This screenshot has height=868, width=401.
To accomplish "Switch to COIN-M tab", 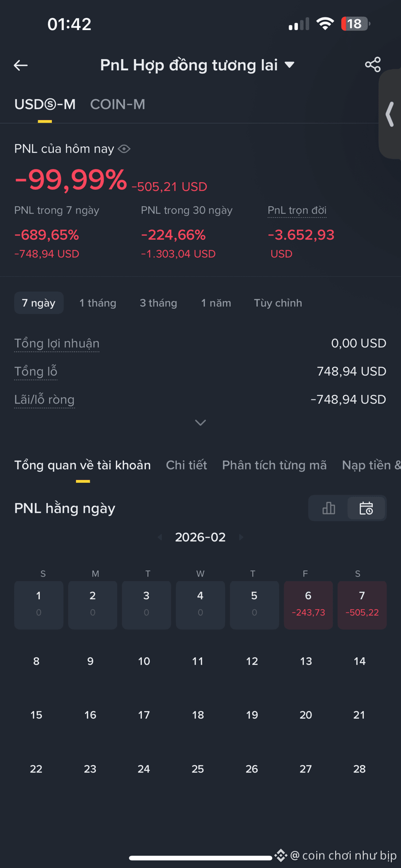I will click(x=118, y=104).
